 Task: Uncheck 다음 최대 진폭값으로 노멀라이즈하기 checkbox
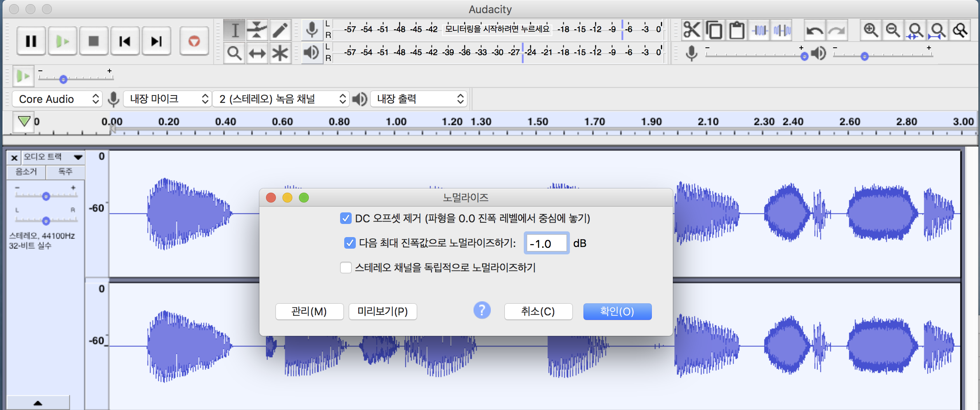[350, 243]
